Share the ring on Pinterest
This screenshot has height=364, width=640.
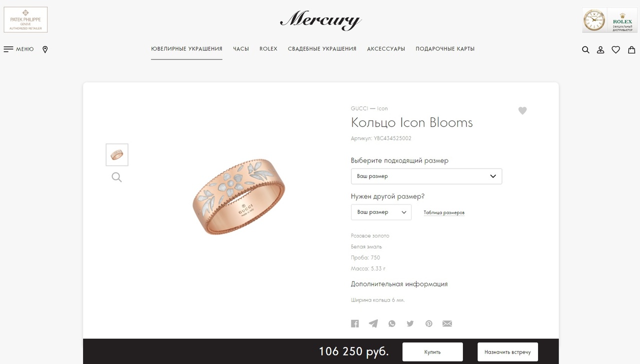click(429, 323)
